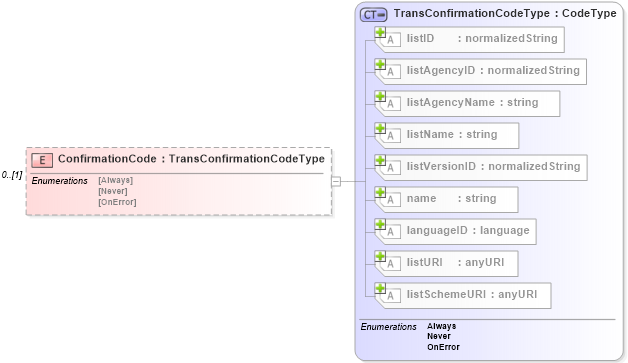Click the [Never] enumeration in ConfirmationCode
Image resolution: width=628 pixels, height=363 pixels.
click(113, 191)
